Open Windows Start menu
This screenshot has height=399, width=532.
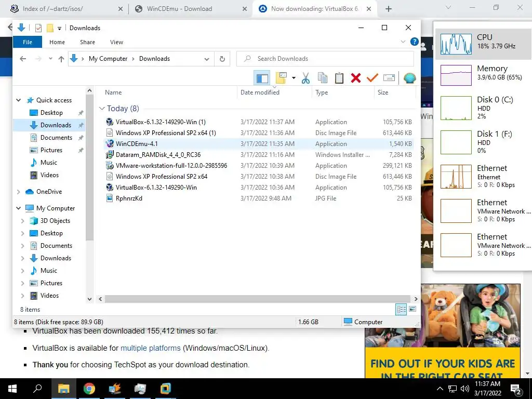pos(12,389)
